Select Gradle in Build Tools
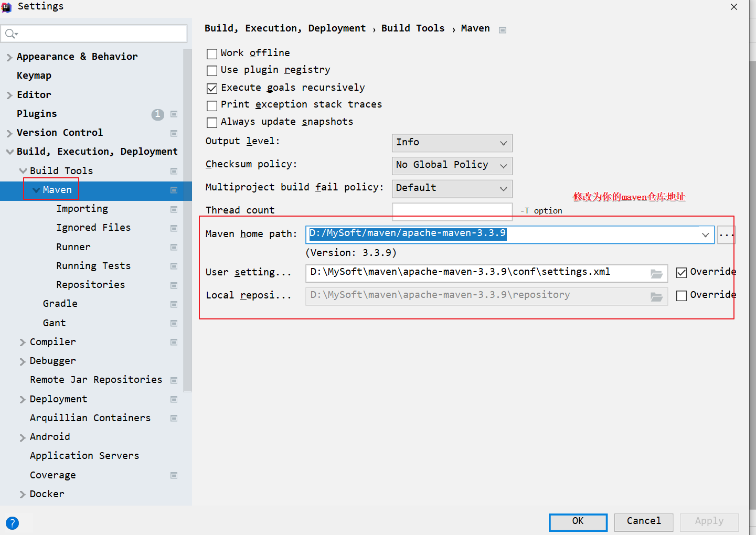Image resolution: width=756 pixels, height=535 pixels. click(60, 304)
